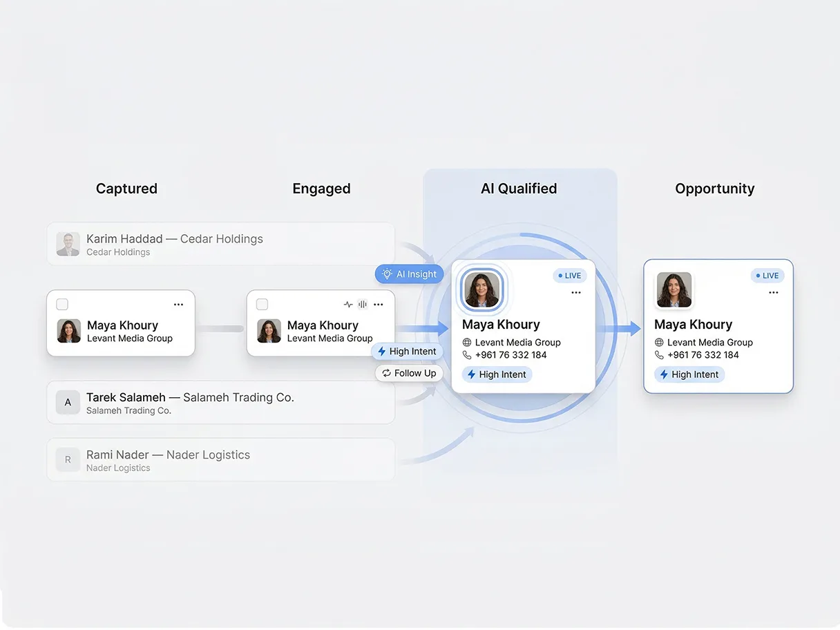Click the AI Insight badge

coord(409,274)
